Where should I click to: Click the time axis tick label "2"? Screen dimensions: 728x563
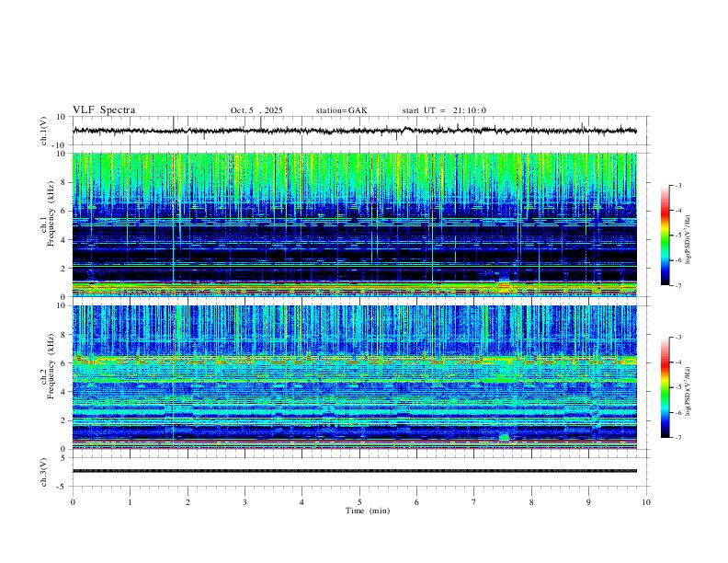pos(188,502)
